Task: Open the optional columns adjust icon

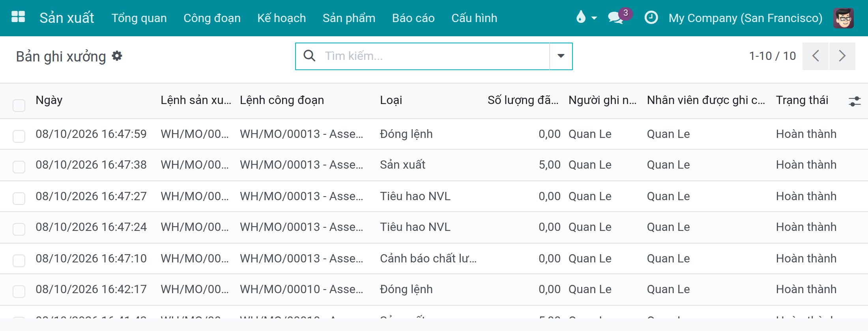Action: (855, 101)
